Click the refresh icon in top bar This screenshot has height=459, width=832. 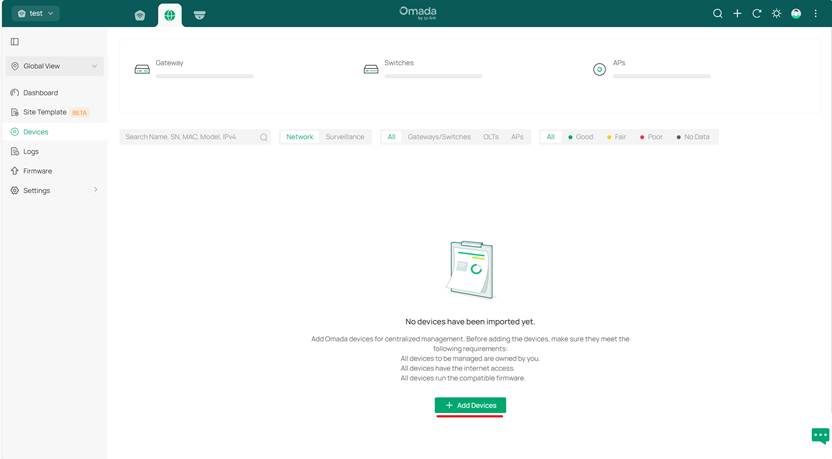(757, 14)
